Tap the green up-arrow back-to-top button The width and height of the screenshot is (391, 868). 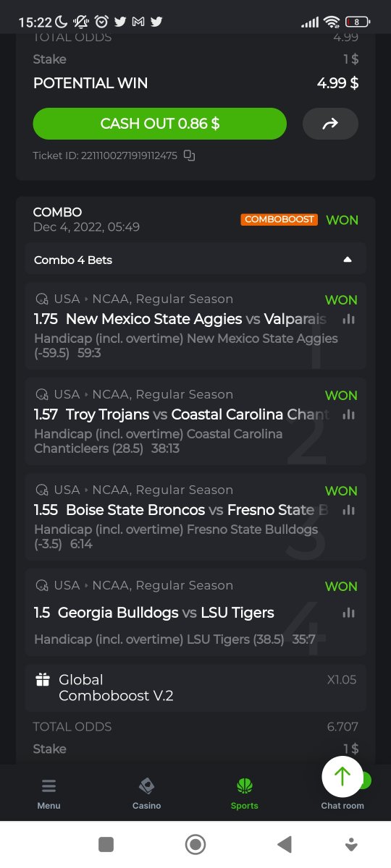[342, 776]
